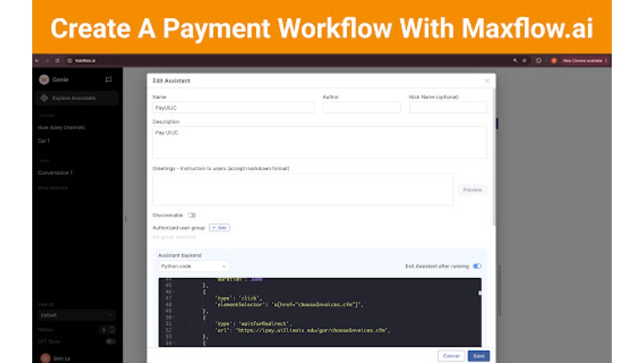644x363 pixels.
Task: Start a new chat via sidebar compose icon
Action: point(108,80)
